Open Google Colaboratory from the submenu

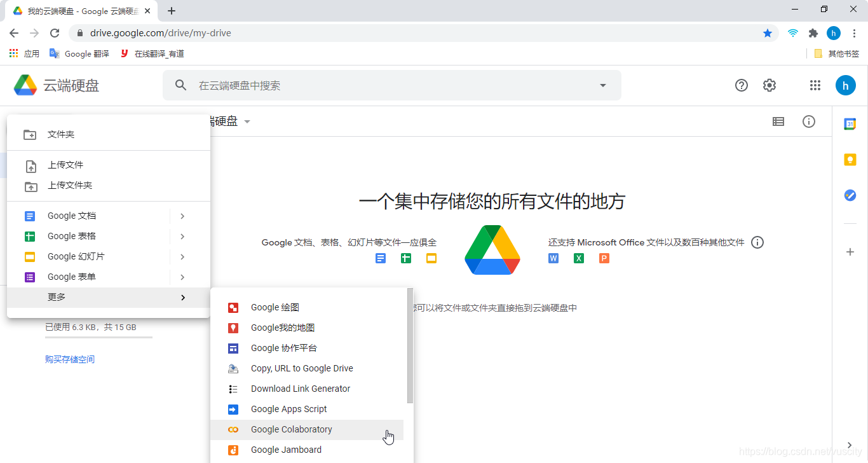[x=307, y=429]
